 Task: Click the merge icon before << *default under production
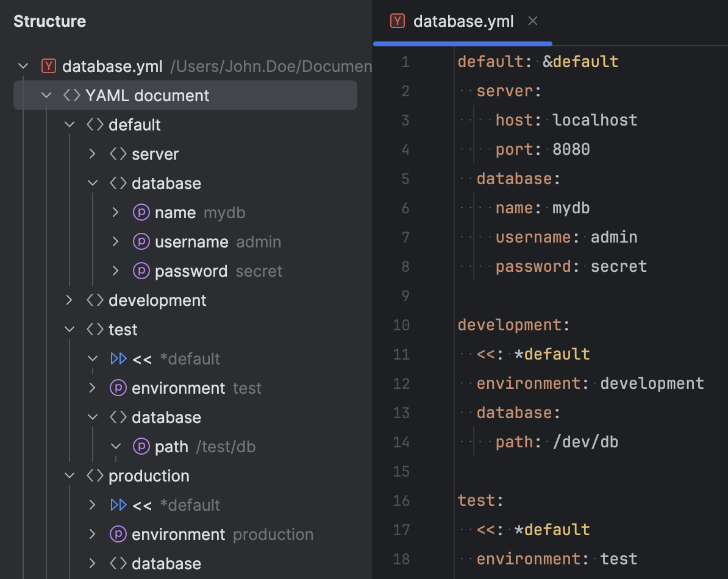coord(118,505)
